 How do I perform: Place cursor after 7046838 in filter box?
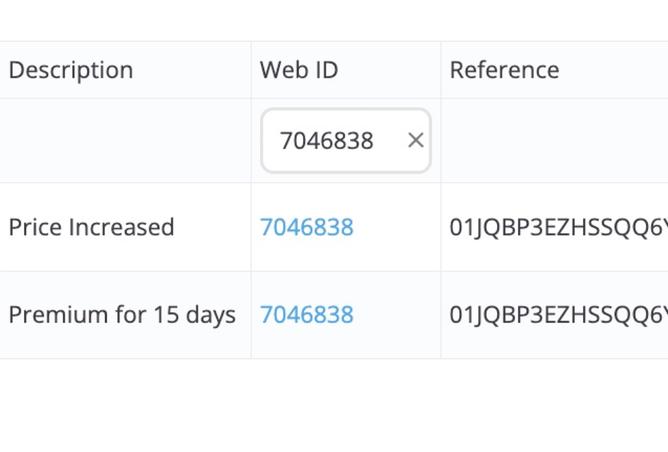click(377, 141)
